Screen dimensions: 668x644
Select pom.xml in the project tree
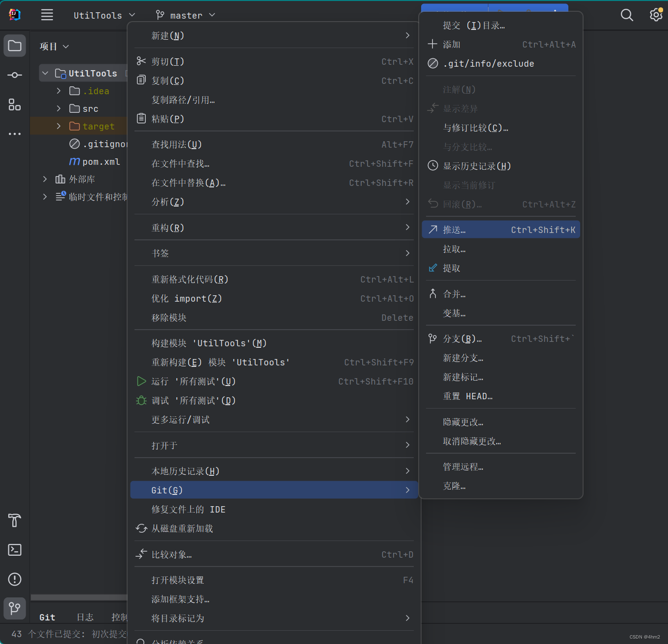(101, 161)
